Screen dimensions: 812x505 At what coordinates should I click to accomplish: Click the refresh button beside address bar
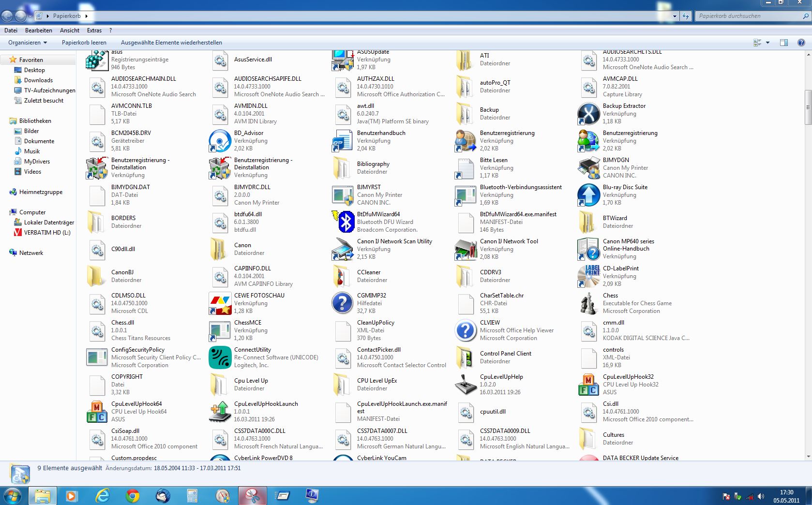(x=686, y=16)
